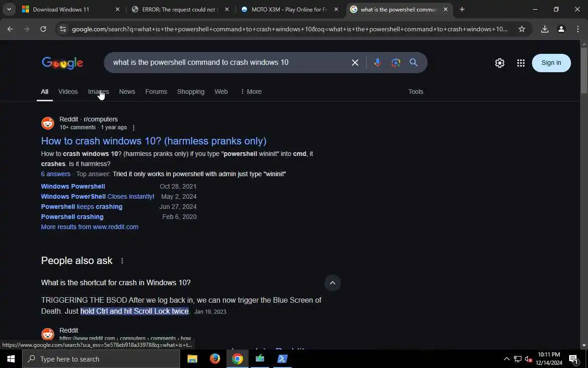Select the News search filter
This screenshot has height=368, width=588.
point(127,92)
